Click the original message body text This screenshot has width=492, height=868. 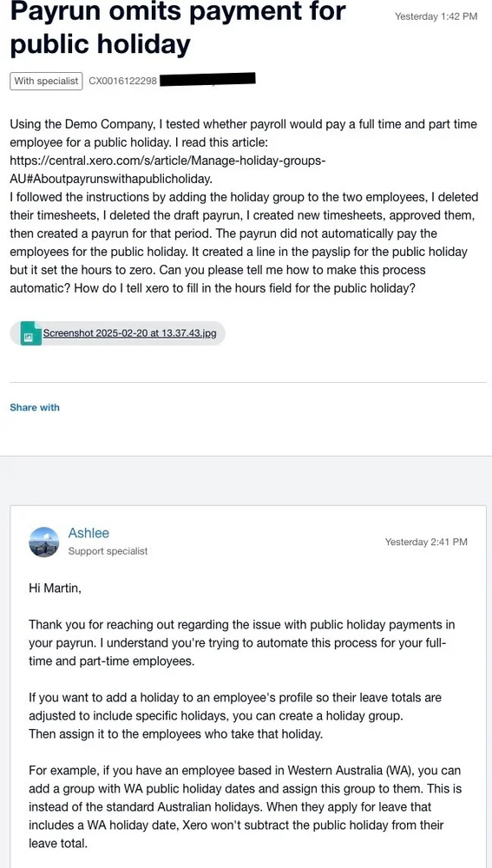click(244, 206)
